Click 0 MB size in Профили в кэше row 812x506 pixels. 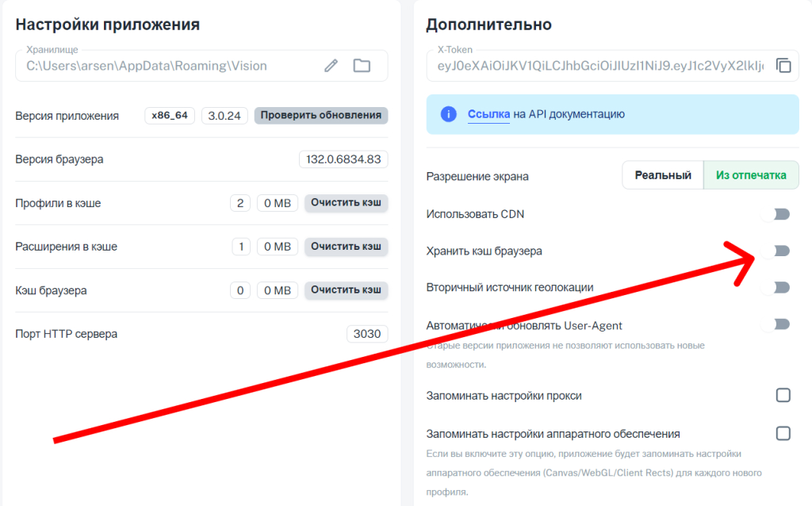(278, 203)
